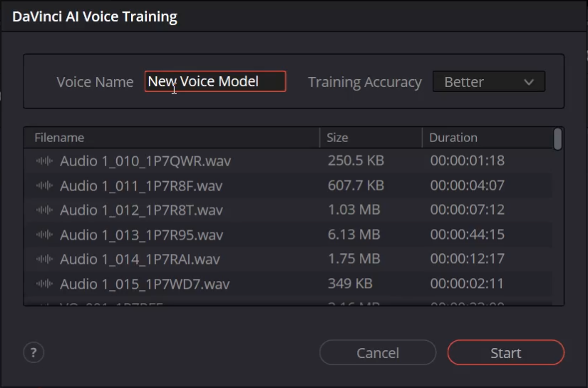Select Audio 1_013_1P7R95.wav file row
This screenshot has width=588, height=388.
[x=288, y=235]
